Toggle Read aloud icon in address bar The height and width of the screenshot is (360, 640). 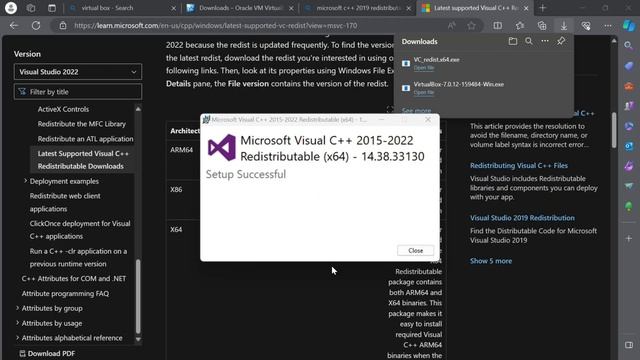click(x=451, y=25)
